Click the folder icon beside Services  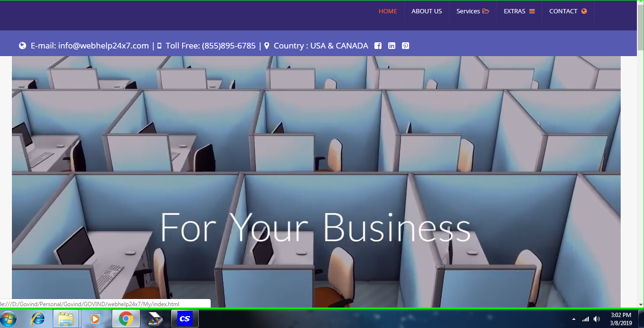(x=486, y=11)
